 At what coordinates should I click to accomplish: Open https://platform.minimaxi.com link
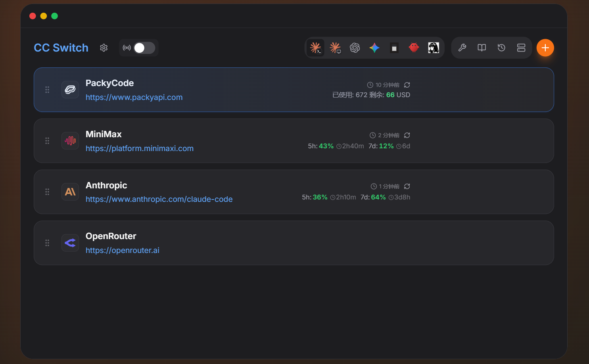140,148
